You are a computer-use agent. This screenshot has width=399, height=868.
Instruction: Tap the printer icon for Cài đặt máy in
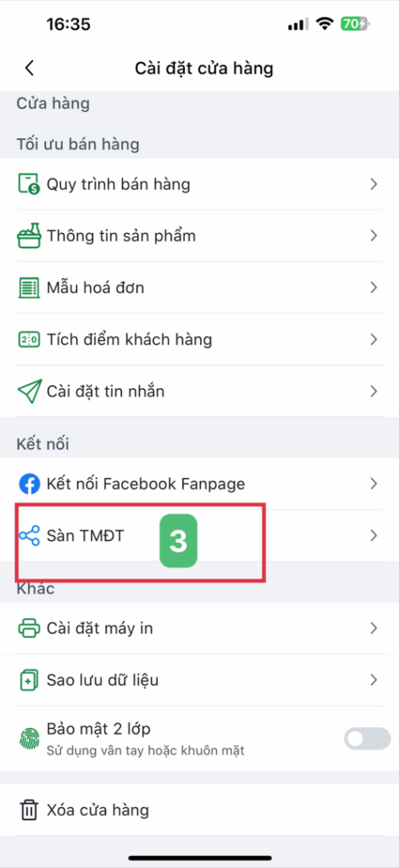click(x=30, y=628)
